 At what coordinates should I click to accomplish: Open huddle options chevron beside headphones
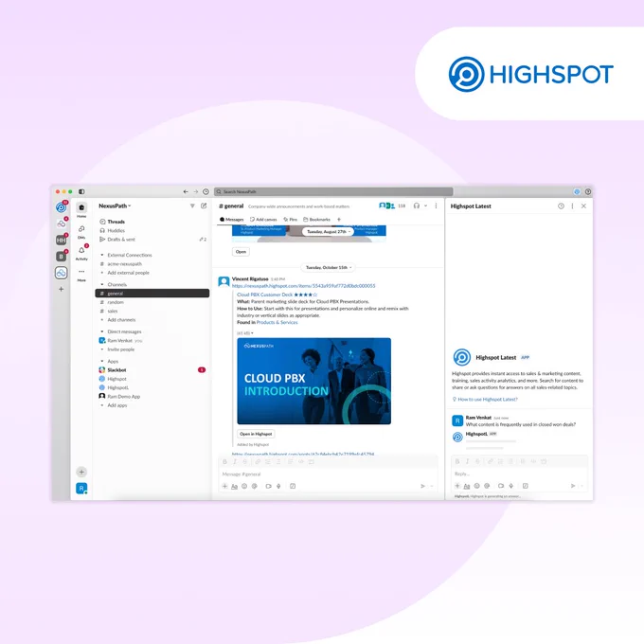point(426,206)
